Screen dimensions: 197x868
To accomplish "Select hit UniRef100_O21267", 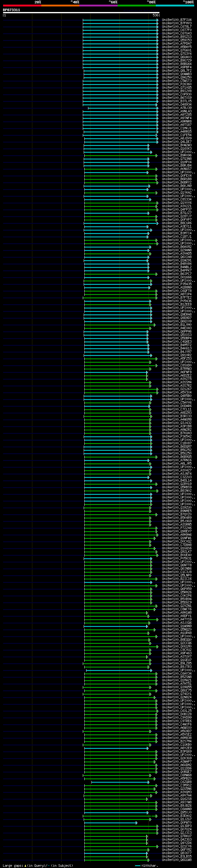I will [x=176, y=389].
